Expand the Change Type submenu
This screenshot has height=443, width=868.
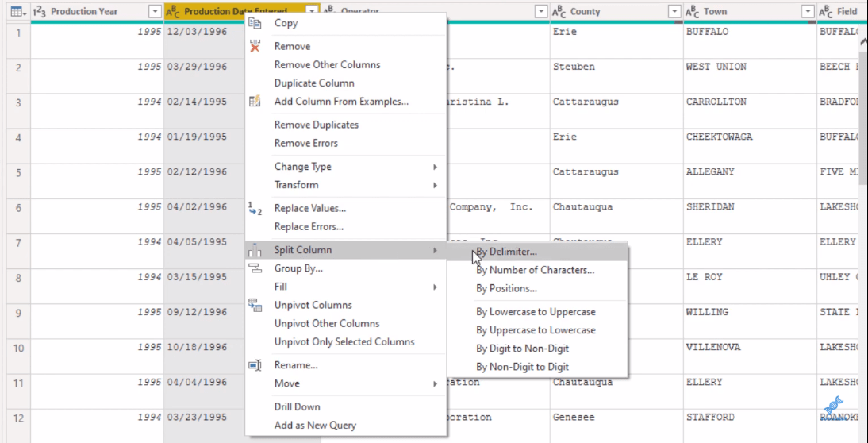347,167
